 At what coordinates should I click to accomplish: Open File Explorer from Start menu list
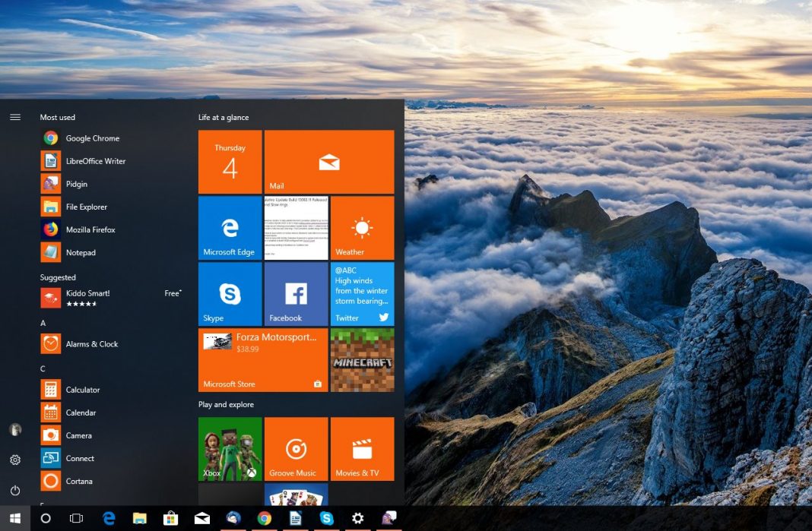[x=110, y=207]
